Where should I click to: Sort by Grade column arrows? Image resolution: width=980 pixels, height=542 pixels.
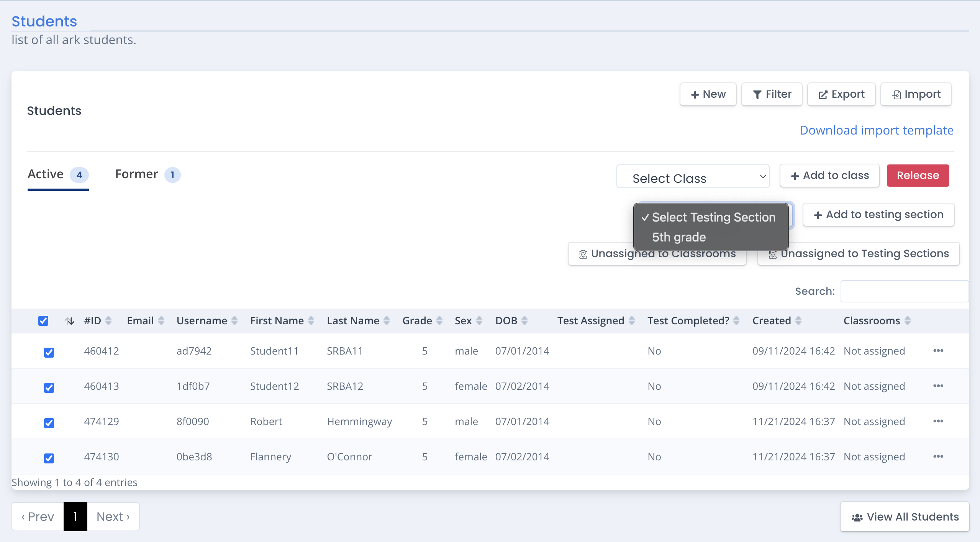pos(439,320)
